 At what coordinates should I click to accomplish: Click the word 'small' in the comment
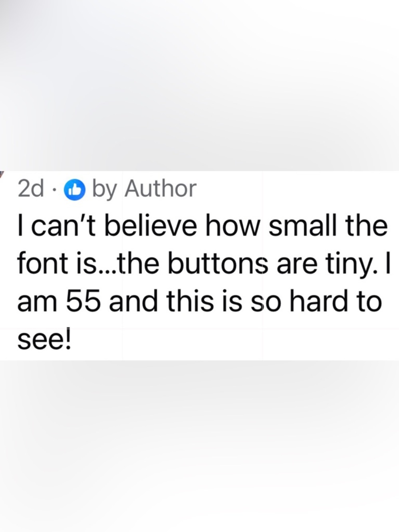coord(304,226)
